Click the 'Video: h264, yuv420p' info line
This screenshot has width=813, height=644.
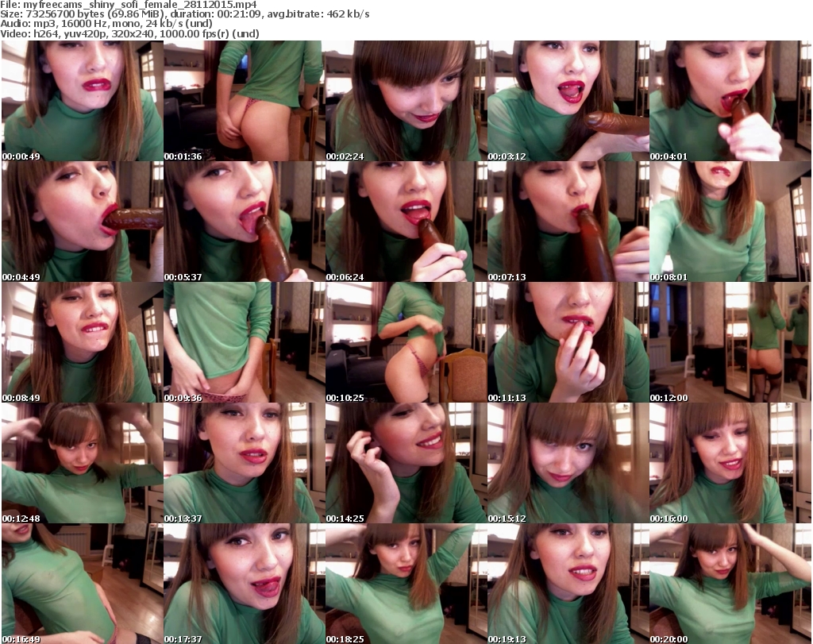(129, 33)
